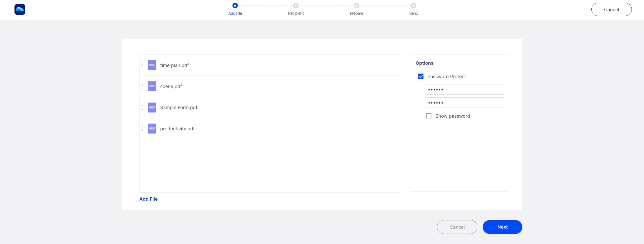Click drag handle beside productivity.pdf
Image resolution: width=644 pixels, height=244 pixels.
tap(142, 129)
